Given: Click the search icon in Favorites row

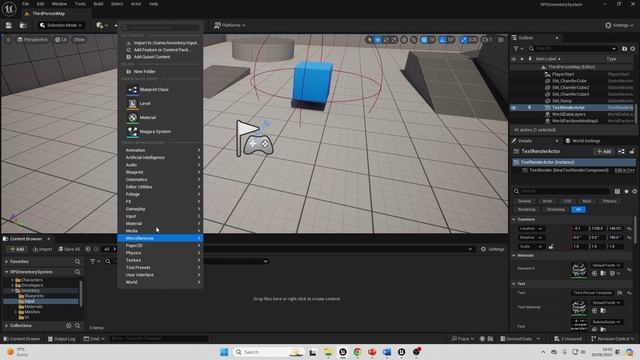Looking at the screenshot, I should pos(78,261).
